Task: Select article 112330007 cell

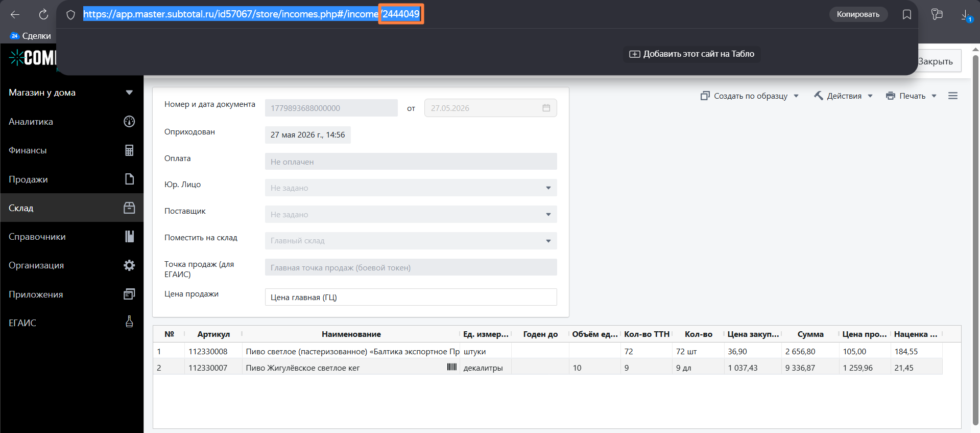Action: click(x=213, y=368)
